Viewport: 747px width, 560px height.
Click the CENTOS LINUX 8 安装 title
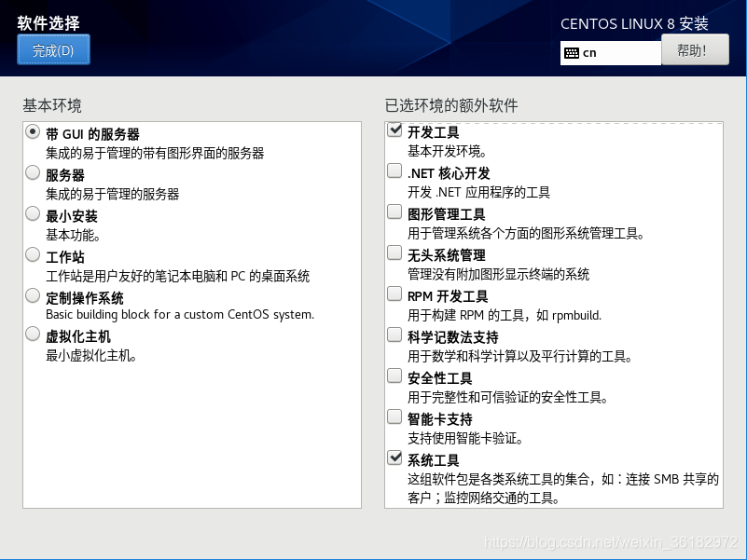(634, 24)
